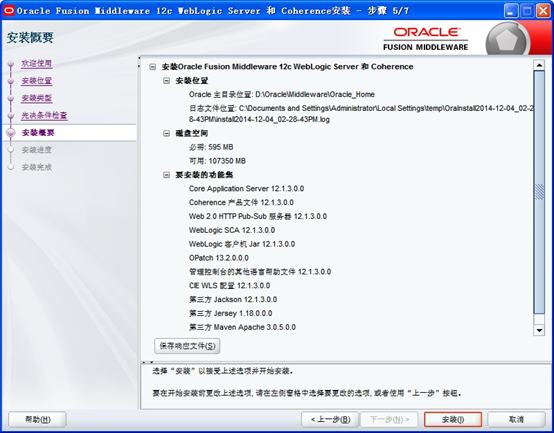Open help with 帮助(H) button

tap(37, 420)
